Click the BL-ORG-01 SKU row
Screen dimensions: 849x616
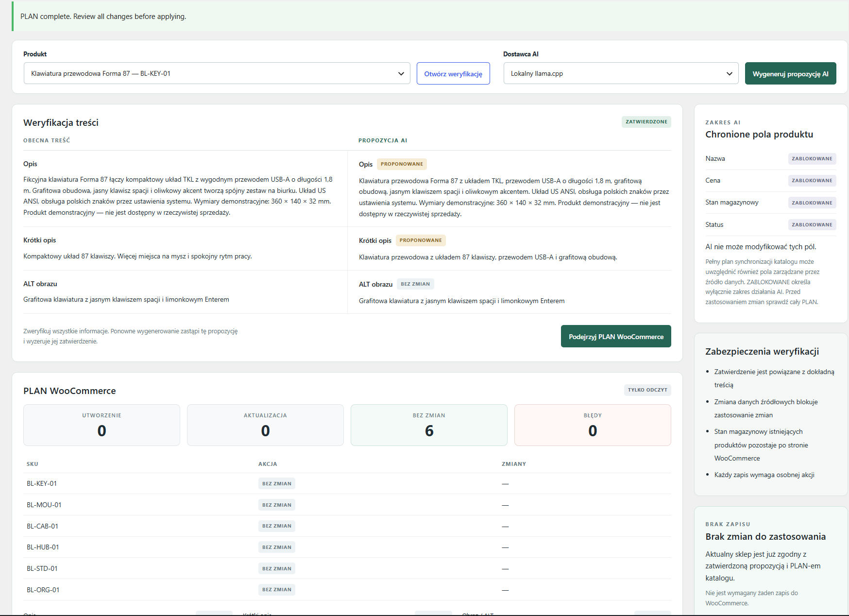pos(347,590)
